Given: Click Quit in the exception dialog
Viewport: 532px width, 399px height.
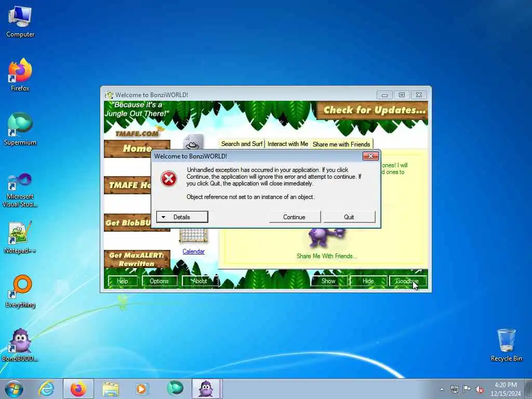Looking at the screenshot, I should coord(349,217).
